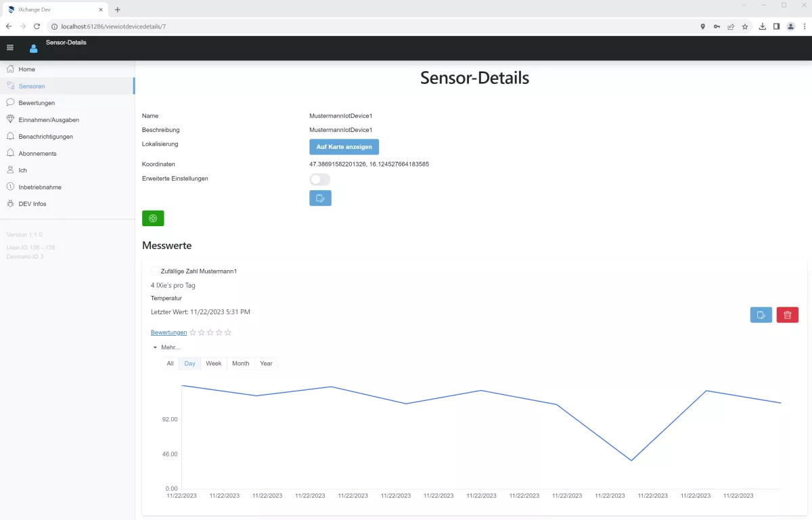Click the green add measurement icon button
Viewport: 812px width, 520px height.
click(153, 219)
